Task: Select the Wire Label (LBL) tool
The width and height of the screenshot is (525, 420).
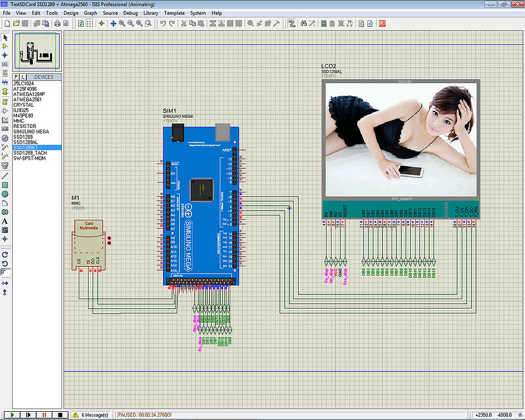Action: 5,64
